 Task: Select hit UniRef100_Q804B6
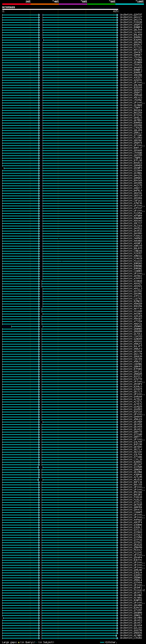tap(131, 605)
